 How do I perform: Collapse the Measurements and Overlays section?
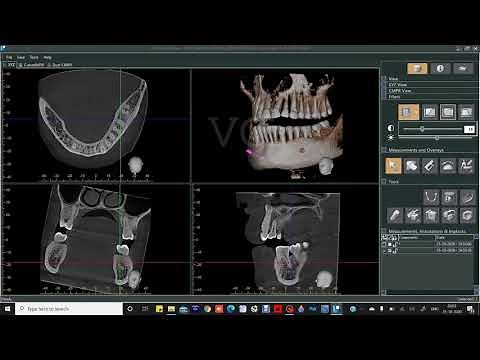coord(384,150)
